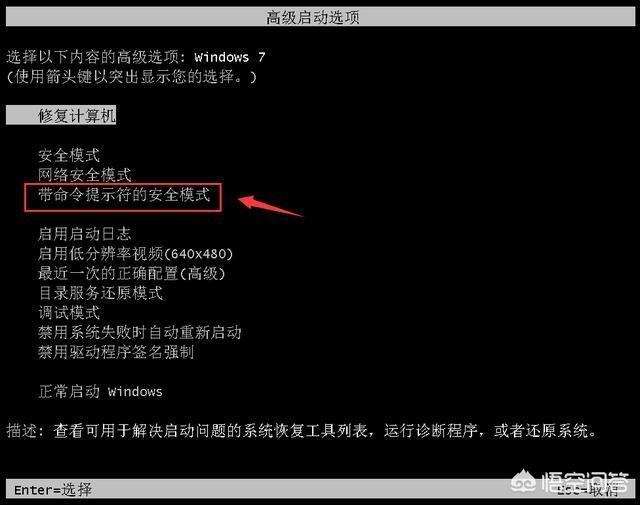The image size is (640, 505).
Task: Click 带命令提示符的安全模式 inside the red box
Action: [x=124, y=195]
